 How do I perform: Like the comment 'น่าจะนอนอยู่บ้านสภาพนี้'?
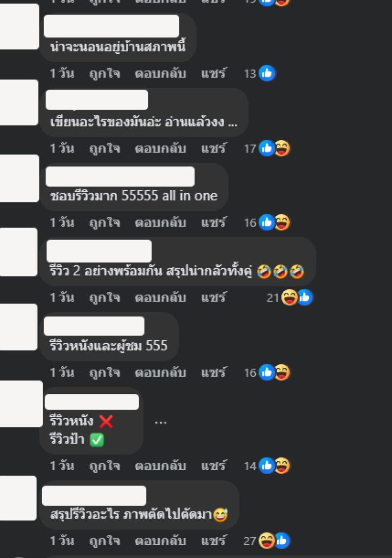(x=104, y=74)
